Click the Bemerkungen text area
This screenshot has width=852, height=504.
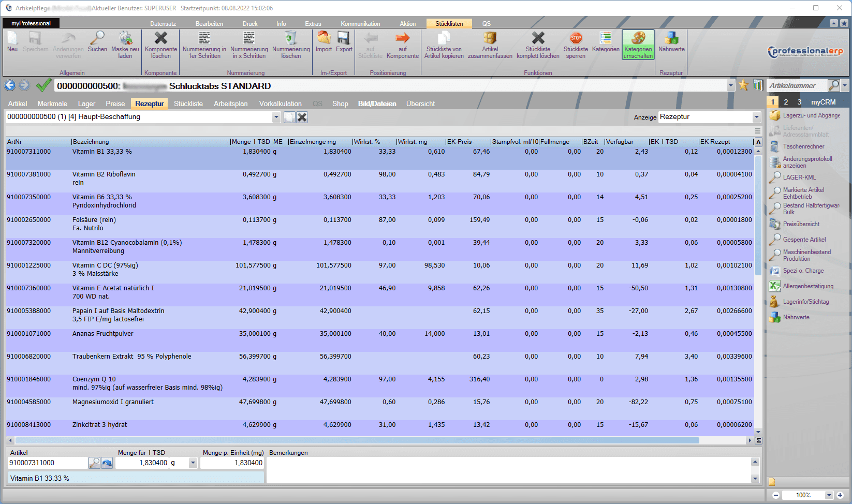coord(509,470)
